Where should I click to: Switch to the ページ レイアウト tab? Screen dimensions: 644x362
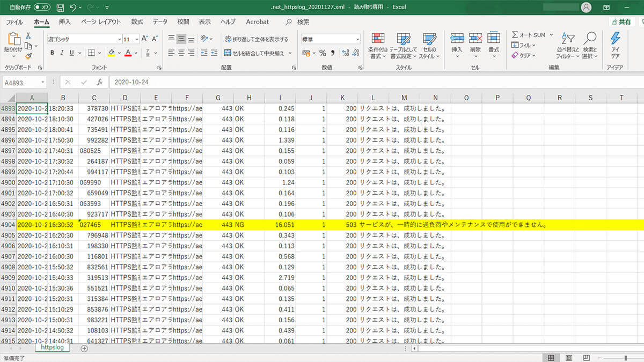[101, 22]
